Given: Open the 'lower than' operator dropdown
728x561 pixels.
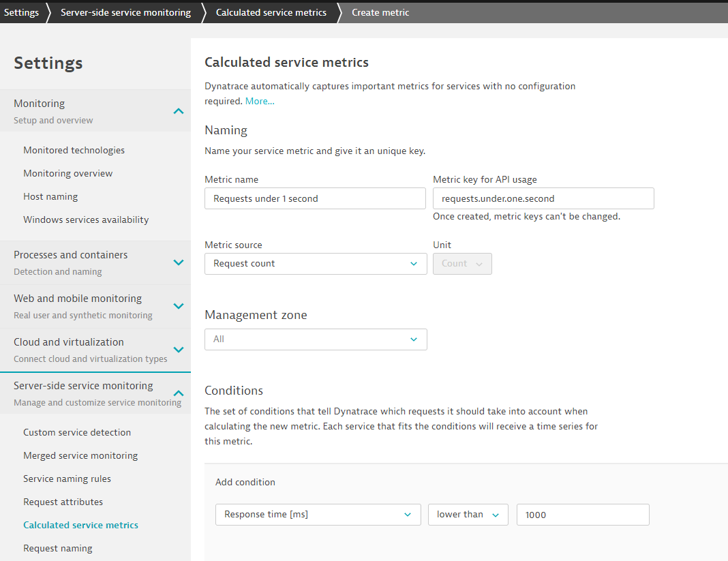Looking at the screenshot, I should pos(468,515).
